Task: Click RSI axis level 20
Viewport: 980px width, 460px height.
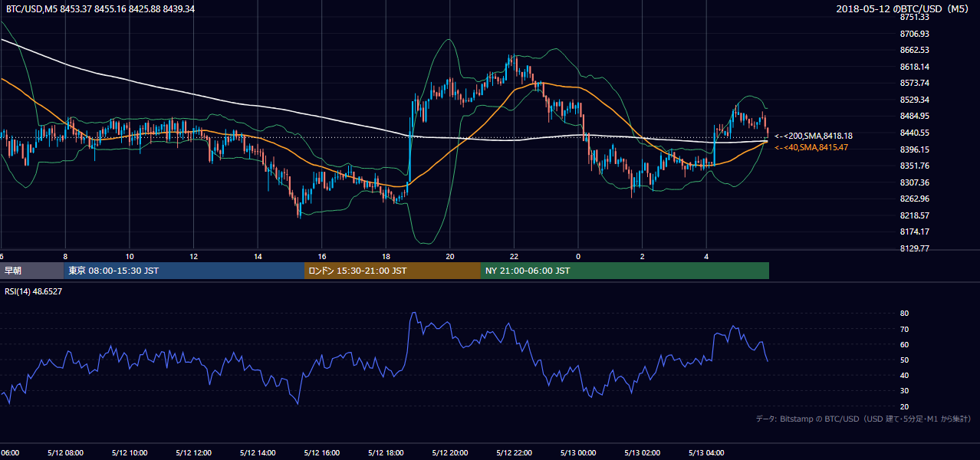Action: click(x=904, y=406)
